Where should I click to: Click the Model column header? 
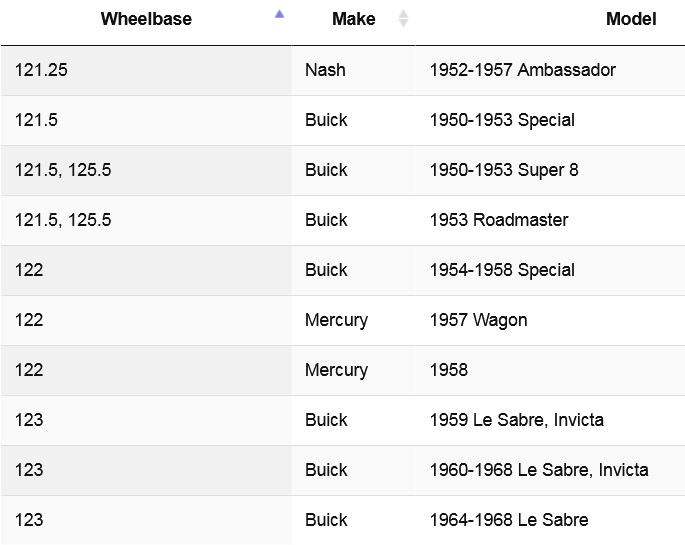(x=630, y=19)
